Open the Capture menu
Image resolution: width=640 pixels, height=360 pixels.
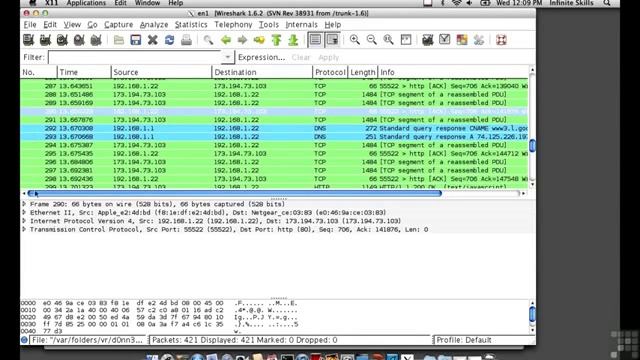coord(118,25)
